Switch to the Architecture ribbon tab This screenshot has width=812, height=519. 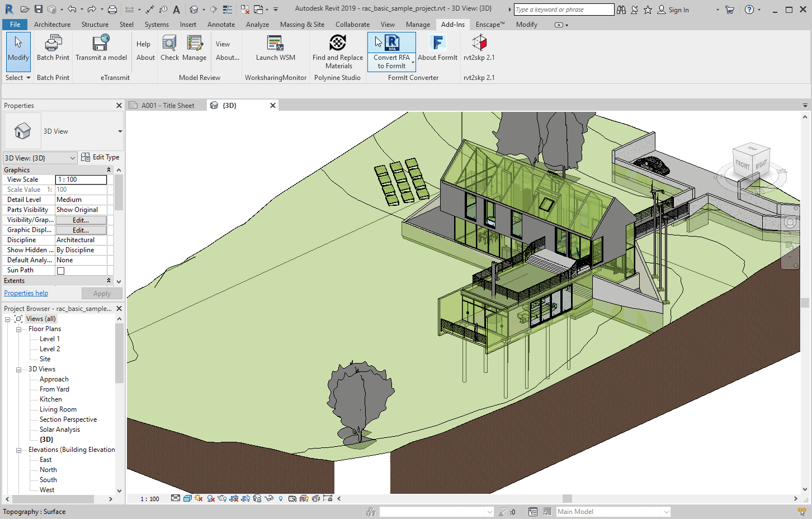coord(52,25)
